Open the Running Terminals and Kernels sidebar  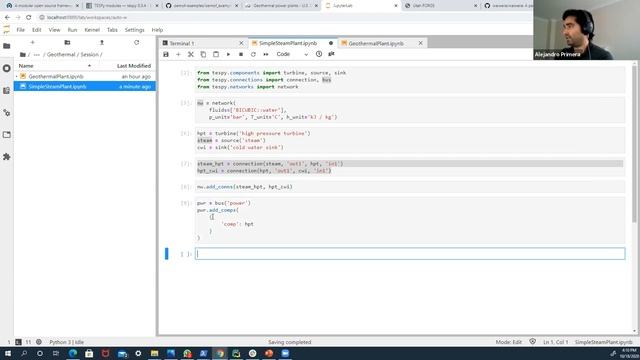tap(7, 68)
